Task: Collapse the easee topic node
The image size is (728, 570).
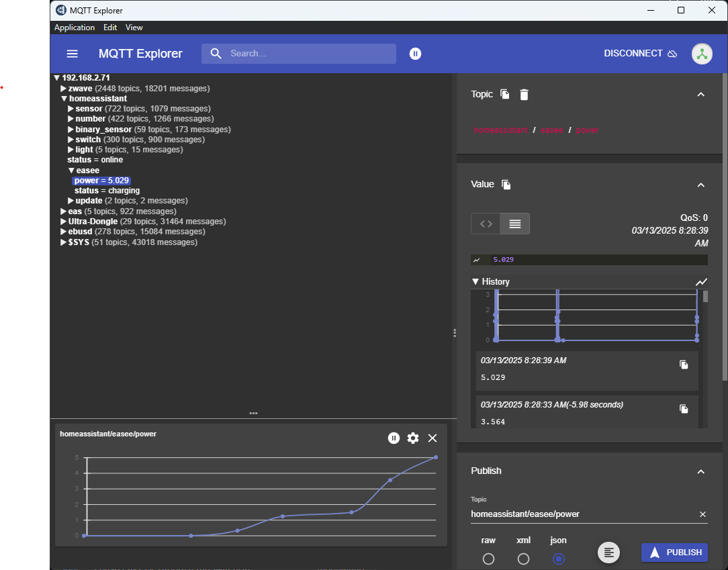Action: [x=71, y=171]
